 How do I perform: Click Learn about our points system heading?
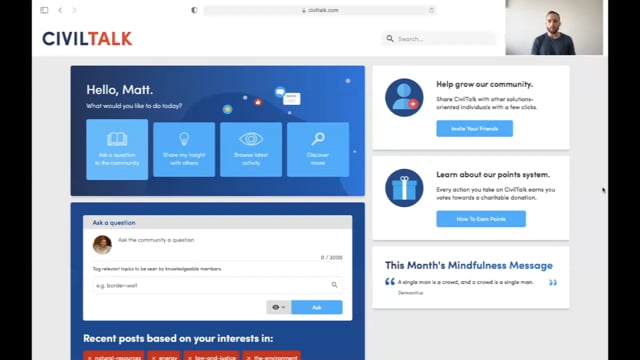pos(493,174)
